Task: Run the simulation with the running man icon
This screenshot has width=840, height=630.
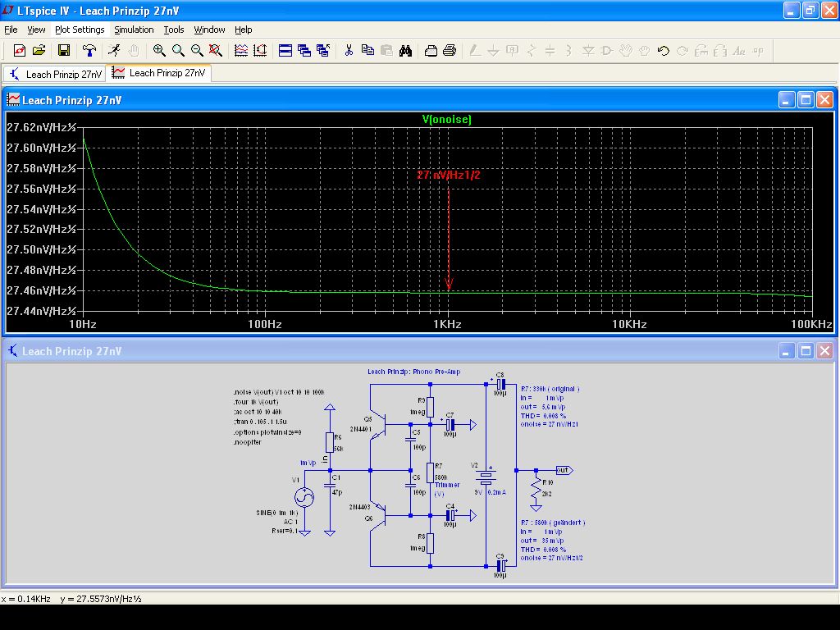Action: (115, 51)
